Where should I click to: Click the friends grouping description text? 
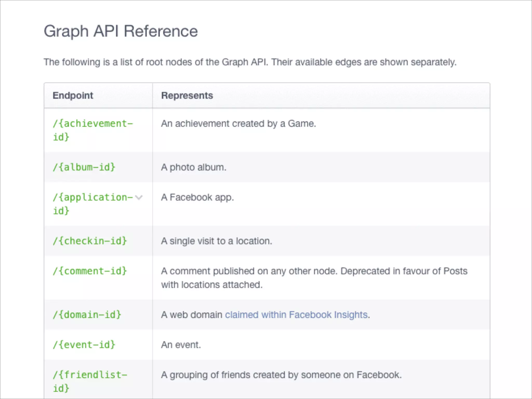pyautogui.click(x=281, y=375)
